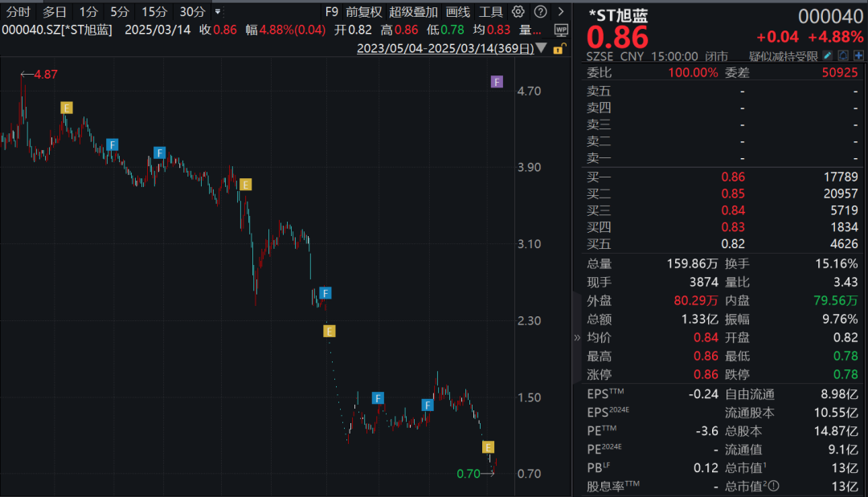Viewport: 868px width, 497px height.
Task: Click the 总量 159.86万 value
Action: coord(692,263)
